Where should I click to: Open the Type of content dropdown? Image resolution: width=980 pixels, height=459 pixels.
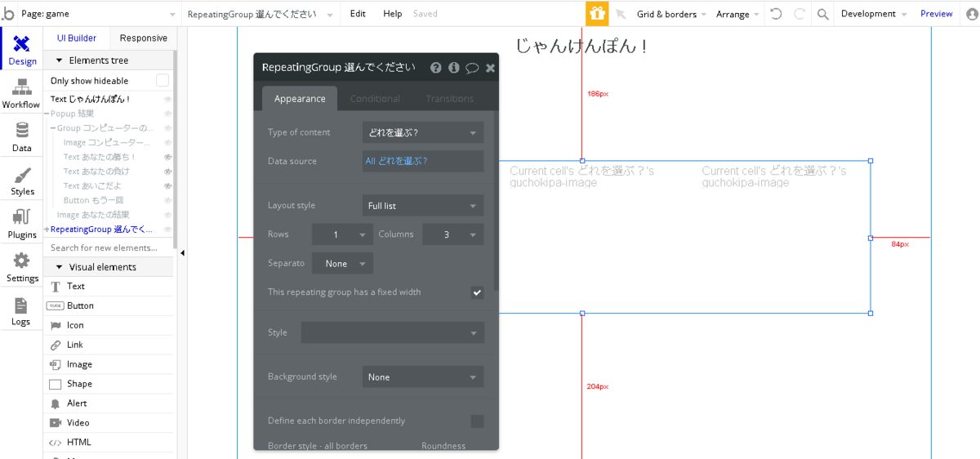click(423, 132)
